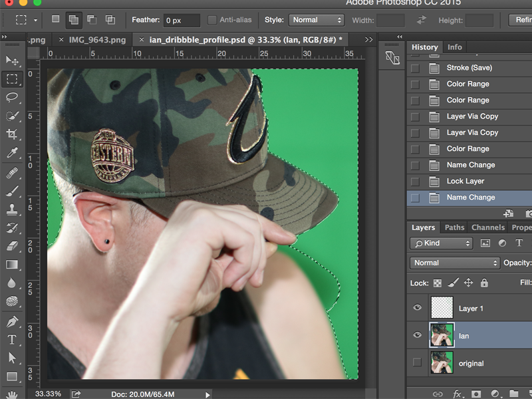Screen dimensions: 532x399
Task: Click the Feather input field
Action: tap(182, 21)
